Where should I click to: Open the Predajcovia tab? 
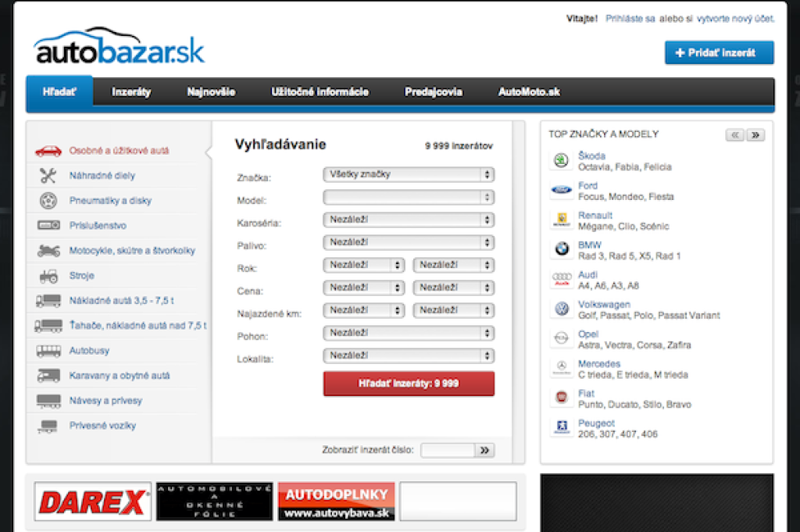click(434, 92)
